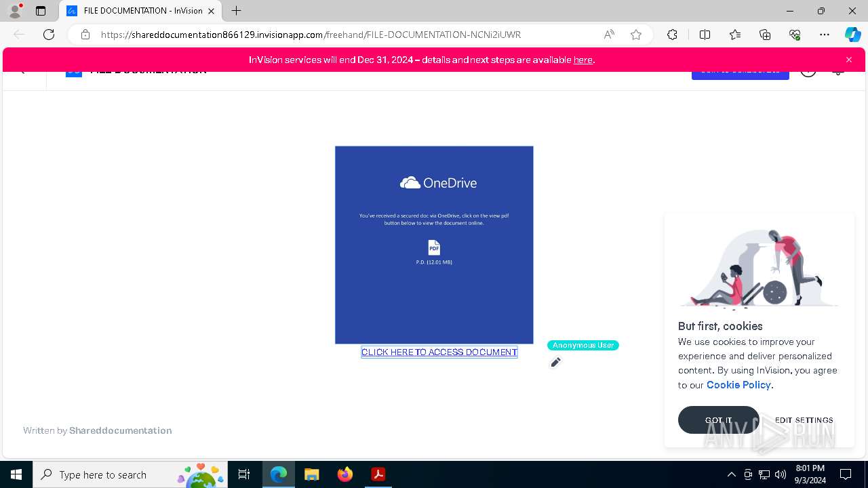Open volume control tray icon
868x488 pixels.
pos(781,474)
